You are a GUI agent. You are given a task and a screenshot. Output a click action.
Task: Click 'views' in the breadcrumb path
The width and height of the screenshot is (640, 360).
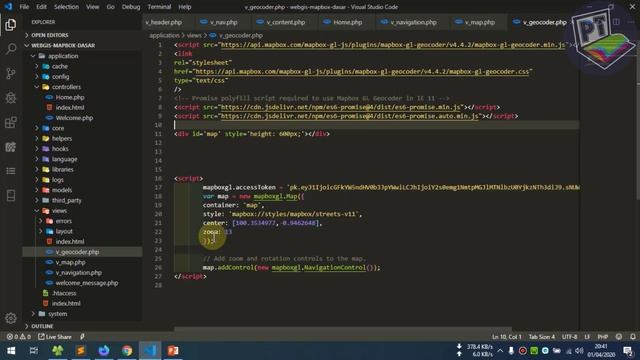(194, 36)
